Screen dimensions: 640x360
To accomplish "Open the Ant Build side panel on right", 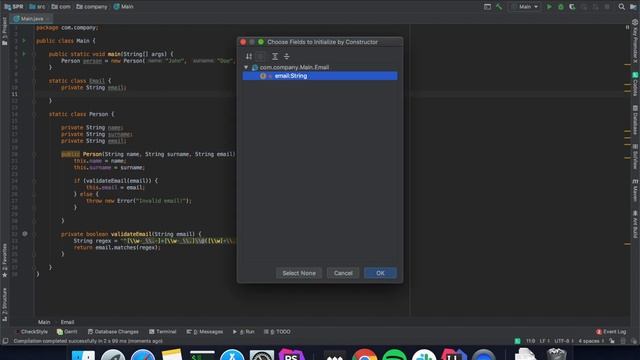I will coord(635,224).
